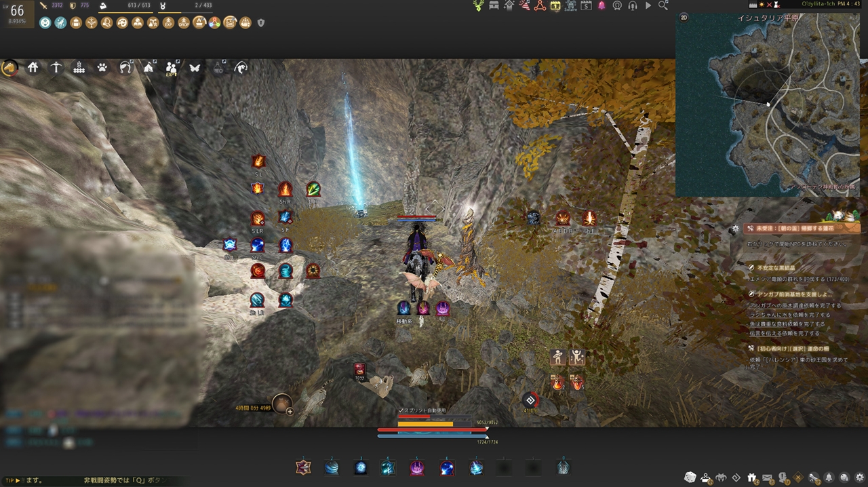The width and height of the screenshot is (868, 487).
Task: Open the treasure chest icon
Action: tap(494, 5)
